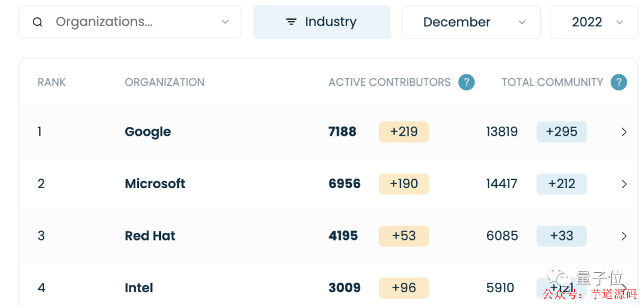This screenshot has width=644, height=306.
Task: Select the Microsoft organization name
Action: [155, 183]
